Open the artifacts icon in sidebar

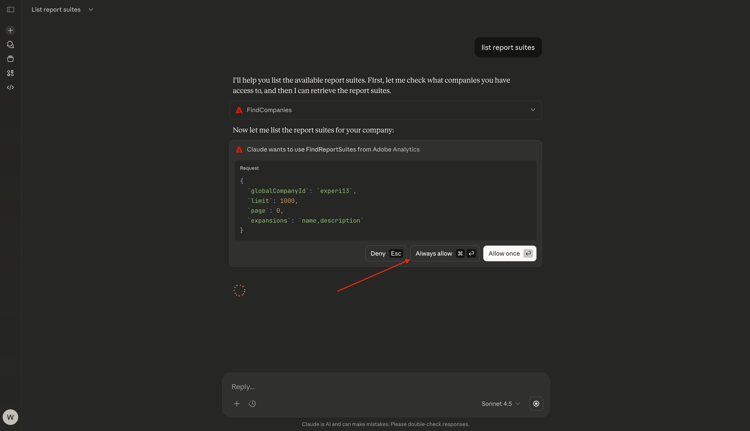click(11, 73)
